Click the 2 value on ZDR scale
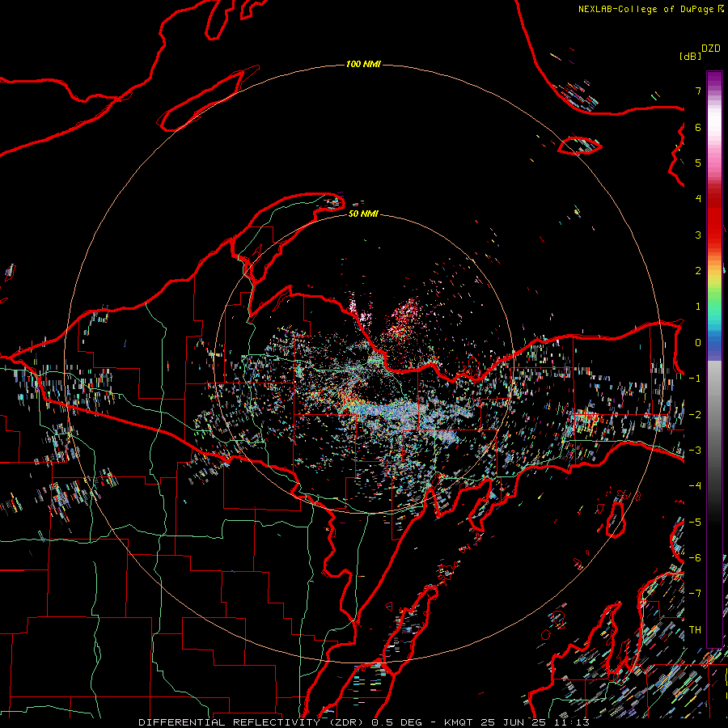 pos(698,271)
